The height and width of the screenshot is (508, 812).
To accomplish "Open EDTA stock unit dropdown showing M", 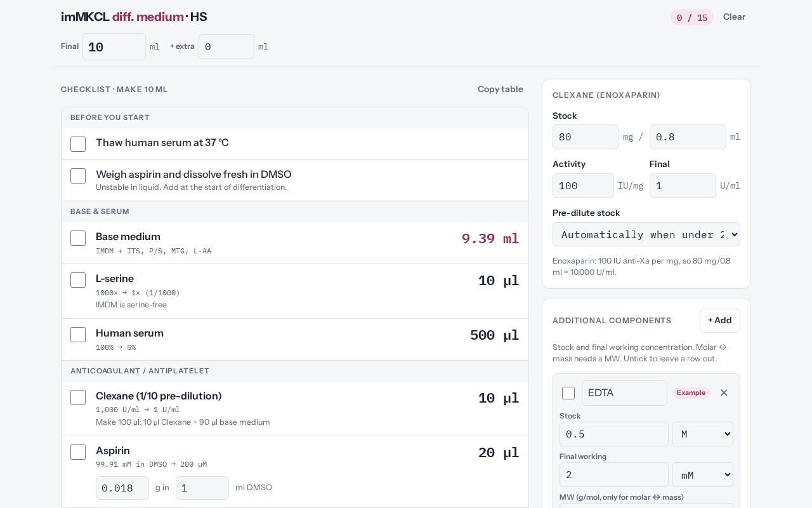I will click(703, 434).
